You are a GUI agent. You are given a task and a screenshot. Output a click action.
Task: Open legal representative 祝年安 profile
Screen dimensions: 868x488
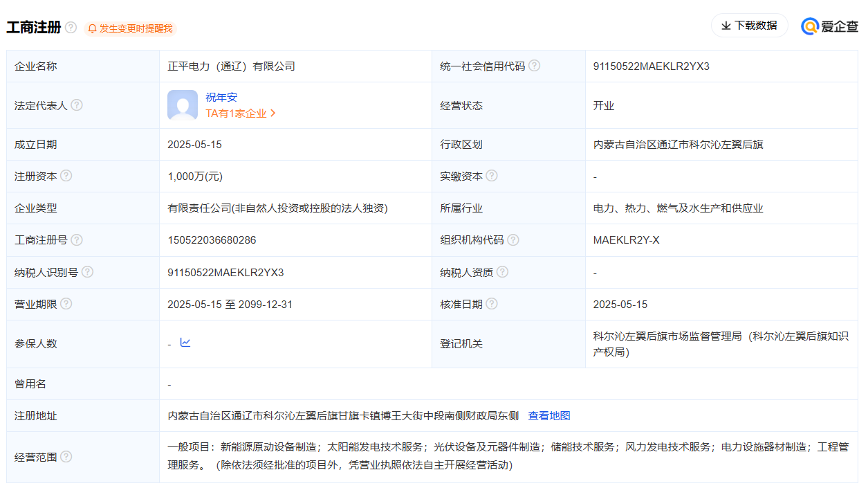[x=221, y=98]
